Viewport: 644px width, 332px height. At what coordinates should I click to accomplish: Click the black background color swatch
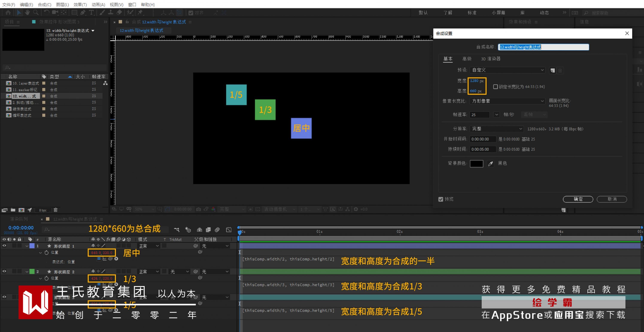(x=476, y=164)
